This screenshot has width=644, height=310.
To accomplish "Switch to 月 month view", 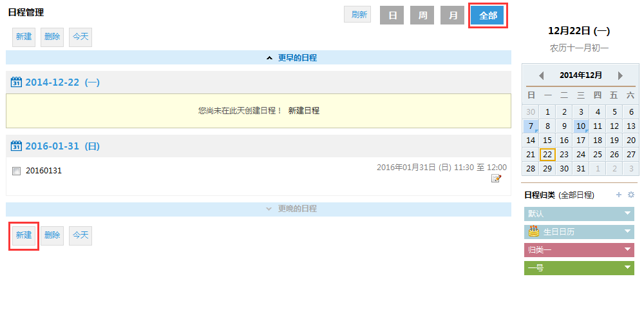I will pos(452,15).
